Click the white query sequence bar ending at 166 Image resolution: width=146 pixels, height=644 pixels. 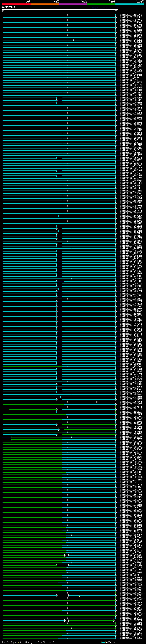tap(60, 10)
